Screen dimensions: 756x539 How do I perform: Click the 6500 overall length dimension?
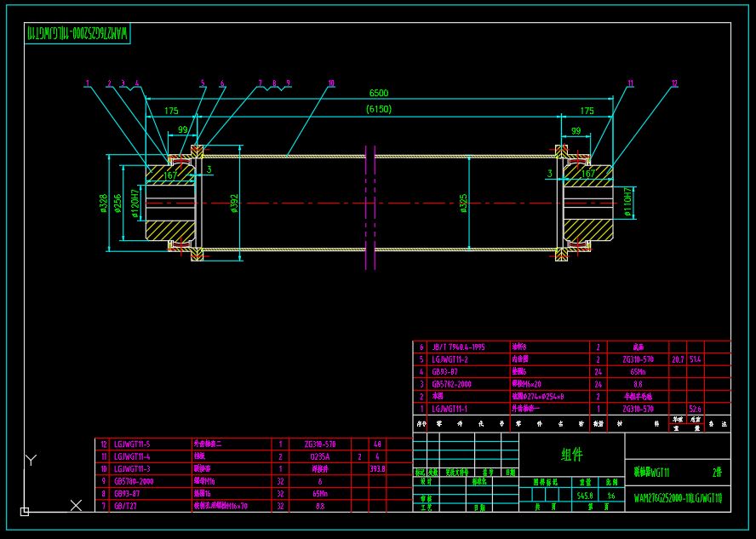tap(379, 93)
